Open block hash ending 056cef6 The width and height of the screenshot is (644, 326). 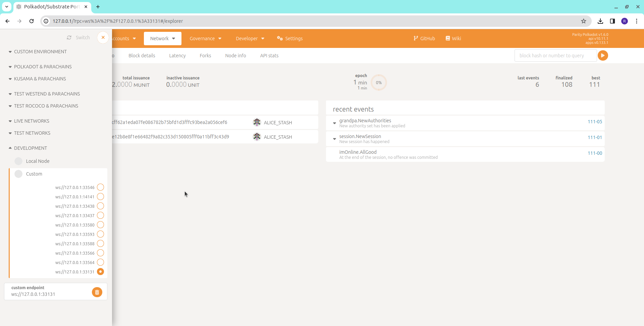click(170, 122)
